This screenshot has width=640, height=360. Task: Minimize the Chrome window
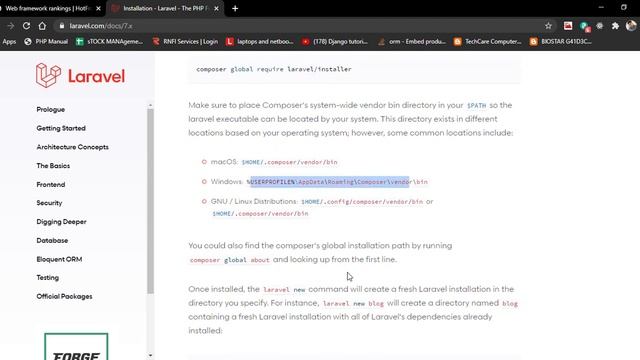(x=601, y=7)
